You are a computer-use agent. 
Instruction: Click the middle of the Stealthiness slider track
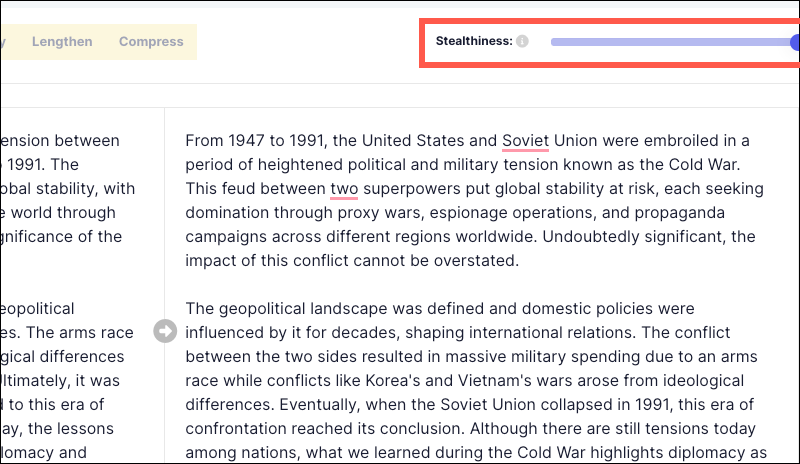pos(672,42)
